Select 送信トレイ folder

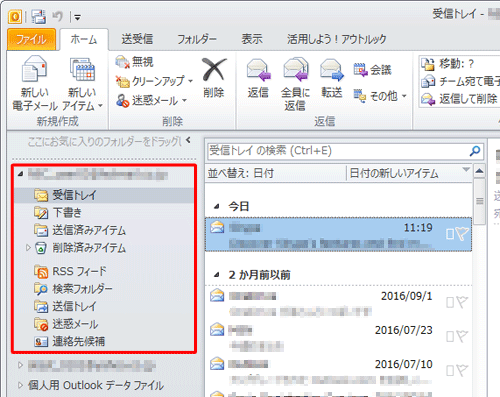(65, 306)
